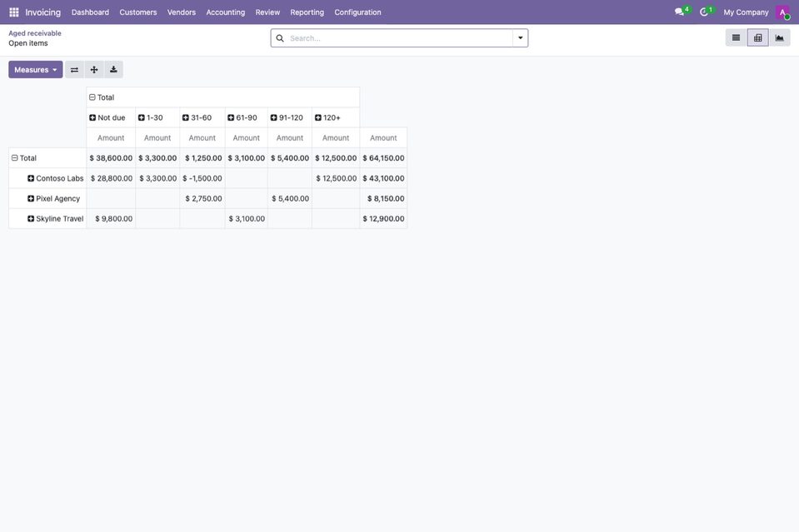The width and height of the screenshot is (799, 532).
Task: Toggle the search options dropdown arrow
Action: click(x=520, y=38)
